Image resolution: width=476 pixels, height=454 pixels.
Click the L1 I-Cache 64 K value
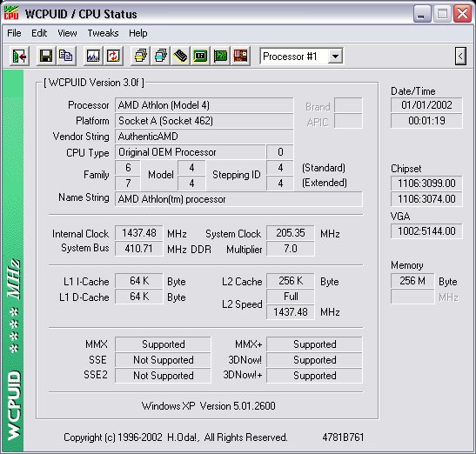click(139, 281)
